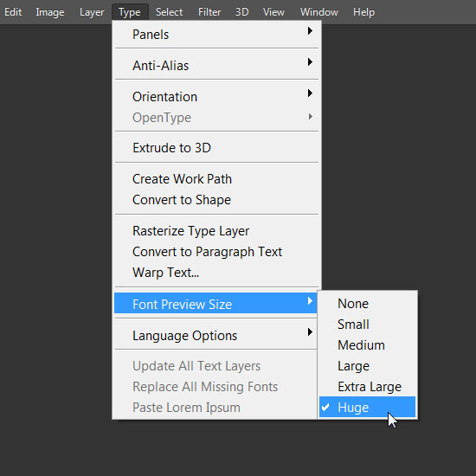Choose Rasterize Type Layer
This screenshot has width=476, height=476.
coord(216,231)
